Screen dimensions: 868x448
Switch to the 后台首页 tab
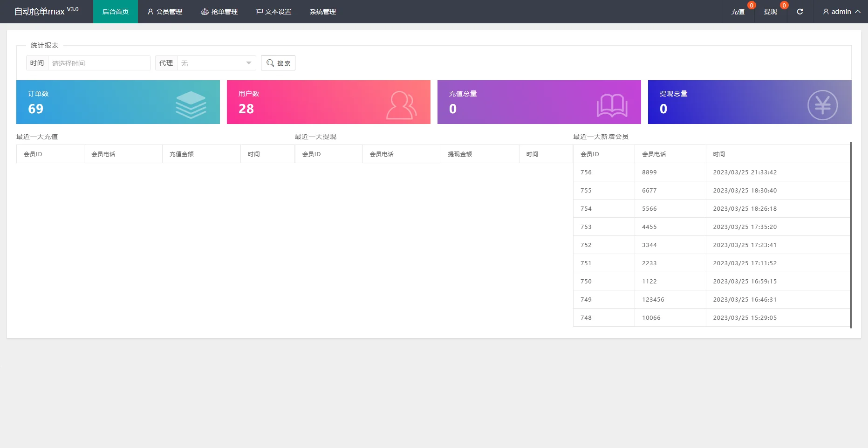(x=116, y=12)
